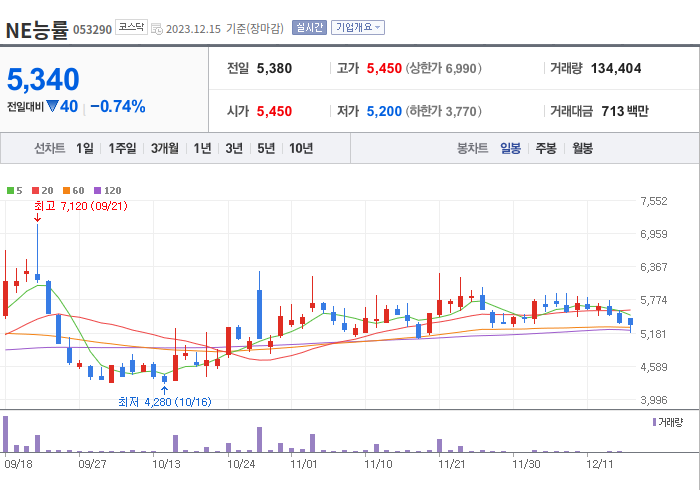This screenshot has width=700, height=490.
Task: Click the 저가 5,200 value
Action: click(x=384, y=111)
